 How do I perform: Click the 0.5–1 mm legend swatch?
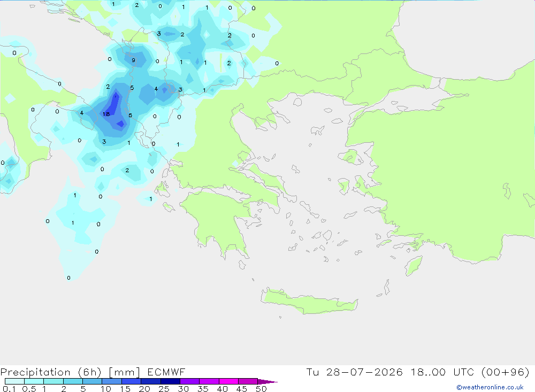34,381
